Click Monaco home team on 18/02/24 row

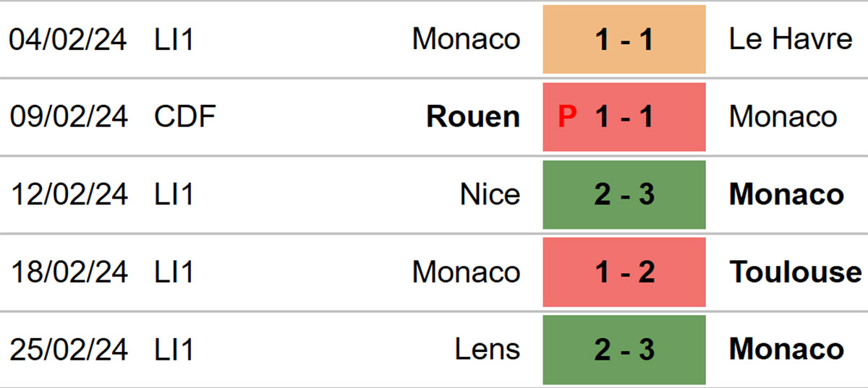[466, 272]
